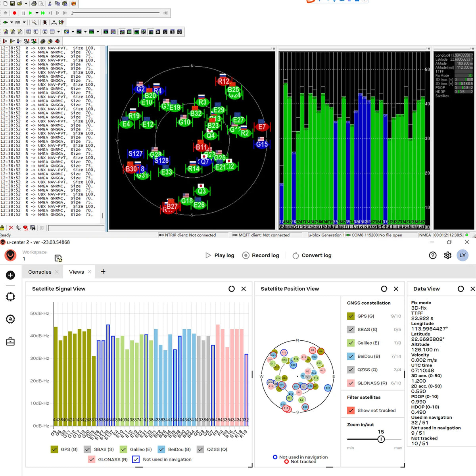Toggle the BeiDou (B) constellation checkbox
Viewport: 476px width, 476px height.
click(x=351, y=356)
